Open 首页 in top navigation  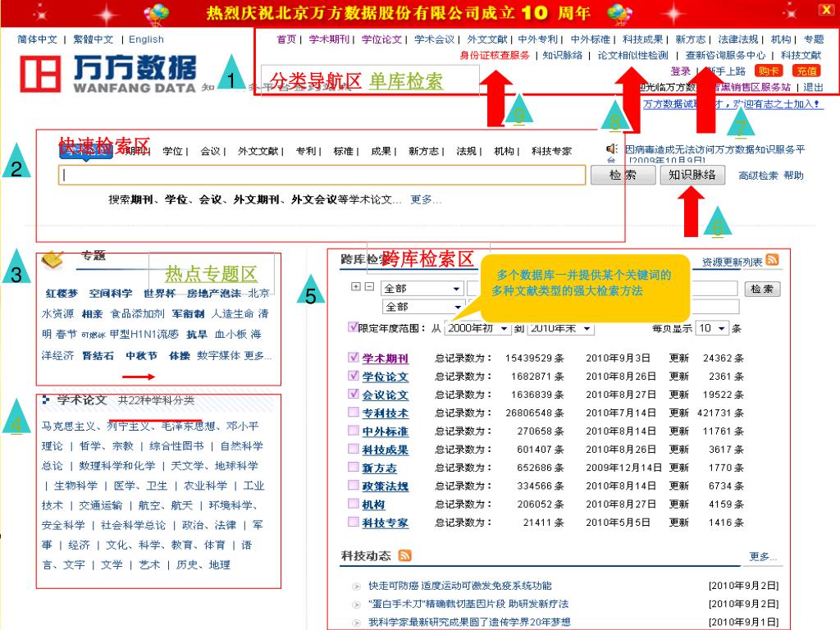286,39
